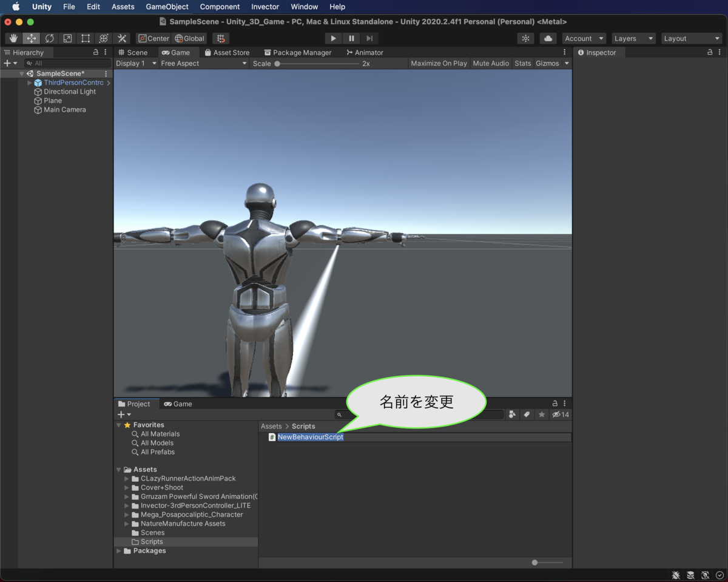Image resolution: width=728 pixels, height=582 pixels.
Task: Click the Pause button
Action: click(351, 38)
